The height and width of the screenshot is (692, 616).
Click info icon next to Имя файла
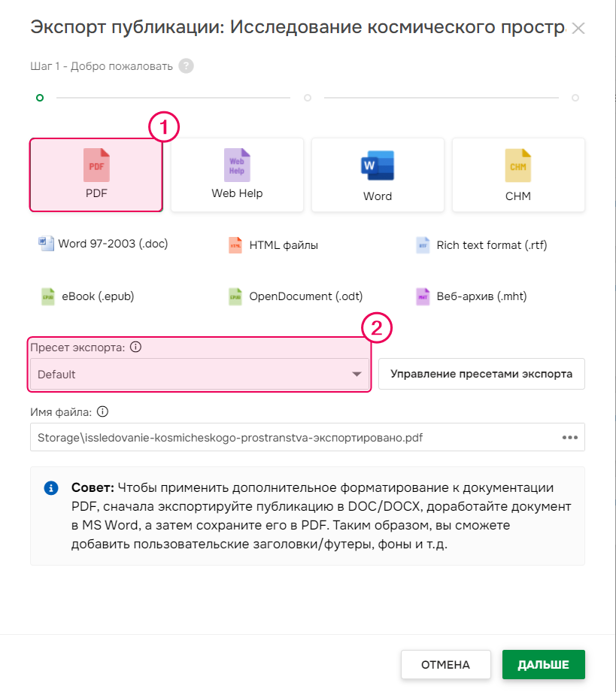pos(103,411)
